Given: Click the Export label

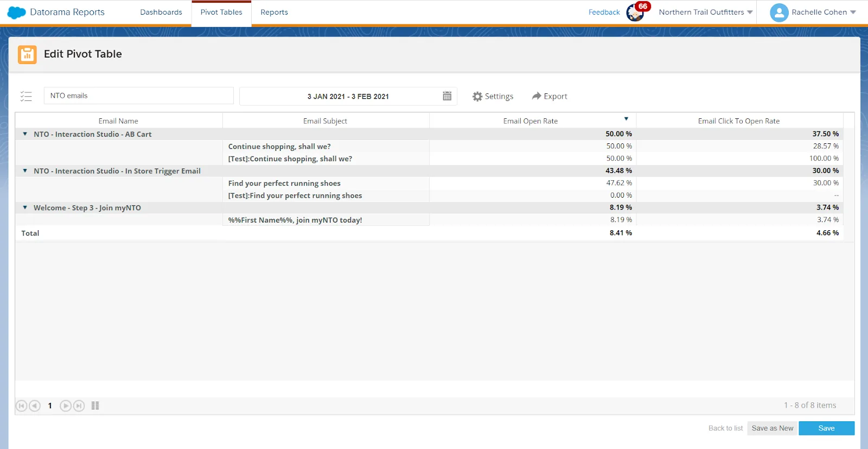Looking at the screenshot, I should click(556, 96).
